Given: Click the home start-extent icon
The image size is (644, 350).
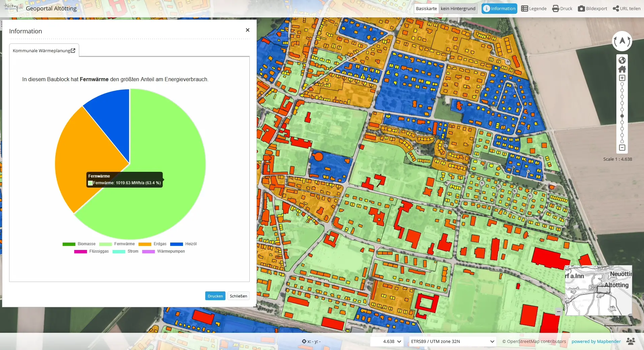Looking at the screenshot, I should [x=622, y=69].
